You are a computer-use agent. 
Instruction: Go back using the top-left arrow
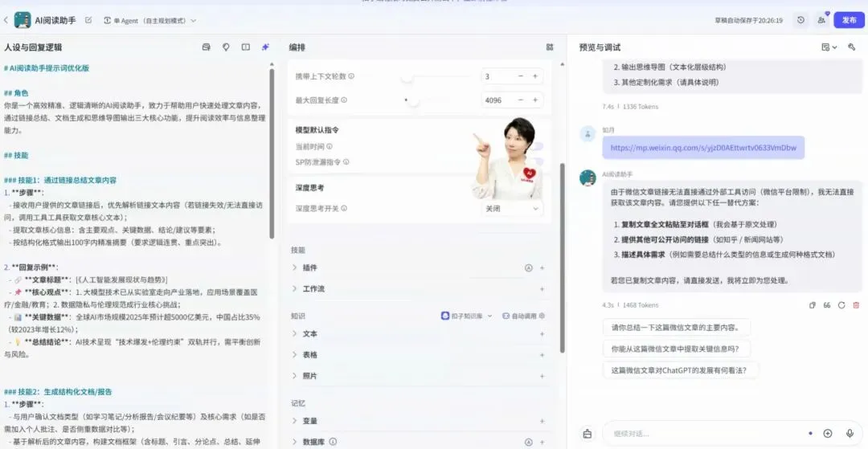click(6, 20)
